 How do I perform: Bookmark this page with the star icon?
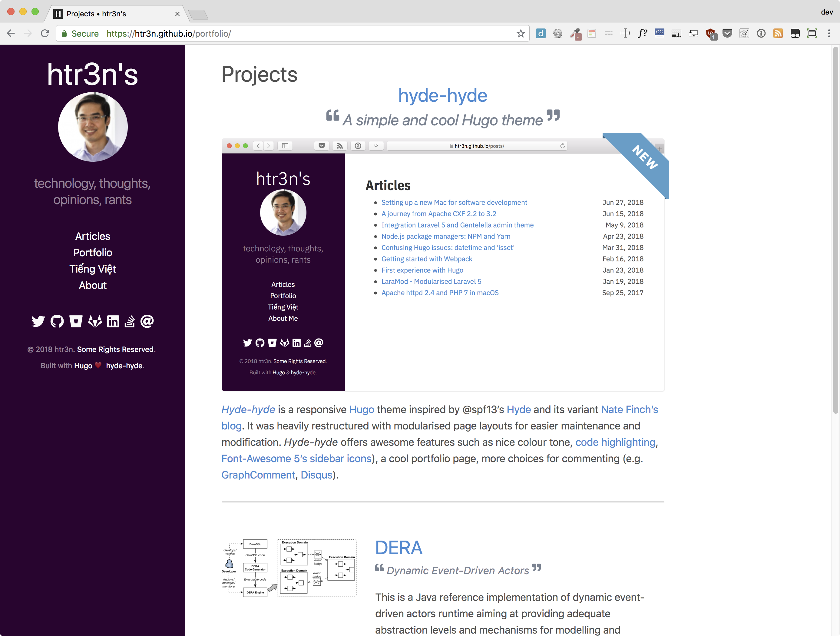[520, 33]
